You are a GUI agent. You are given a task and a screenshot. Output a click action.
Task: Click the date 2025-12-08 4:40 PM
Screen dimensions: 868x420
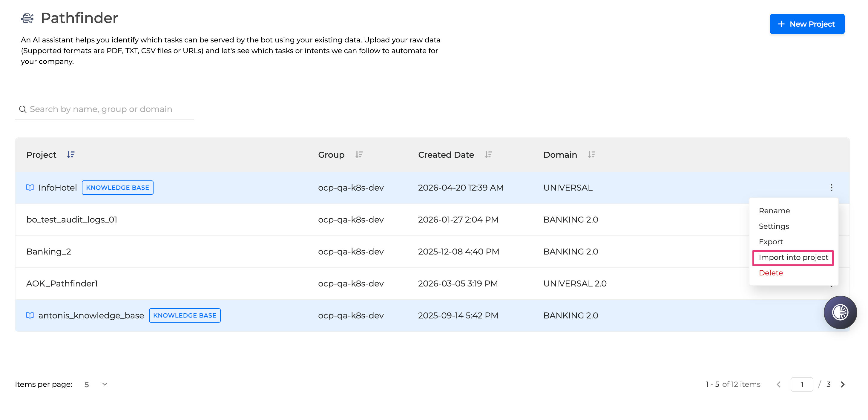pyautogui.click(x=458, y=252)
